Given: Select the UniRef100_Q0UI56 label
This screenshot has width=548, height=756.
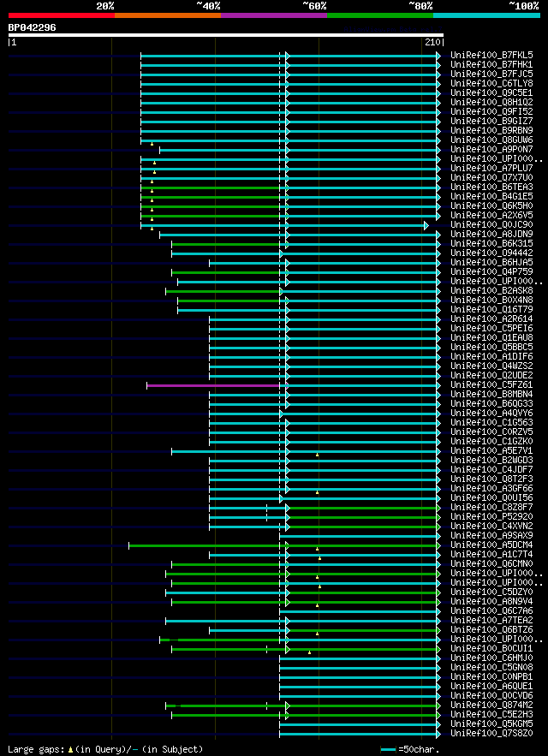Looking at the screenshot, I should click(491, 497).
